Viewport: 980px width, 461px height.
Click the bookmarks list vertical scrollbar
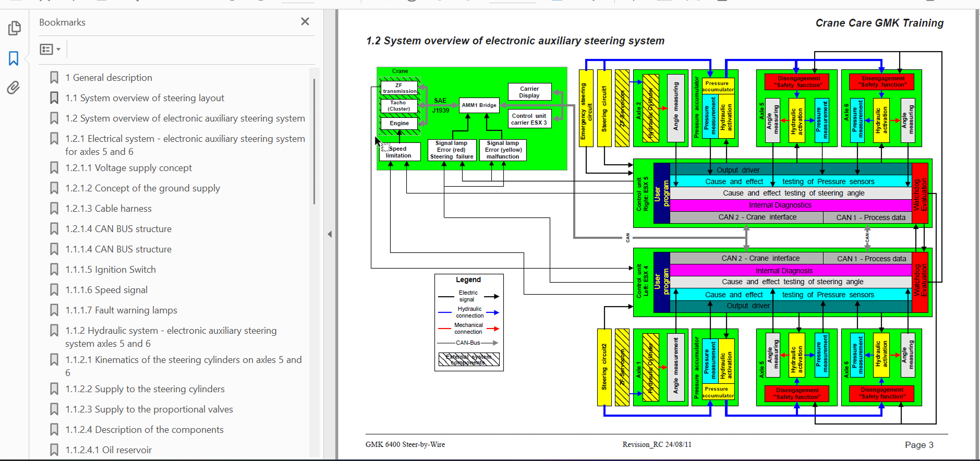click(314, 141)
